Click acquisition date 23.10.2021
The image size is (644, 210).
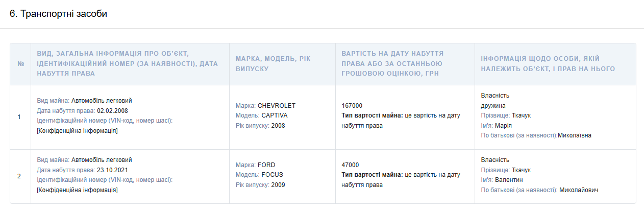[112, 170]
